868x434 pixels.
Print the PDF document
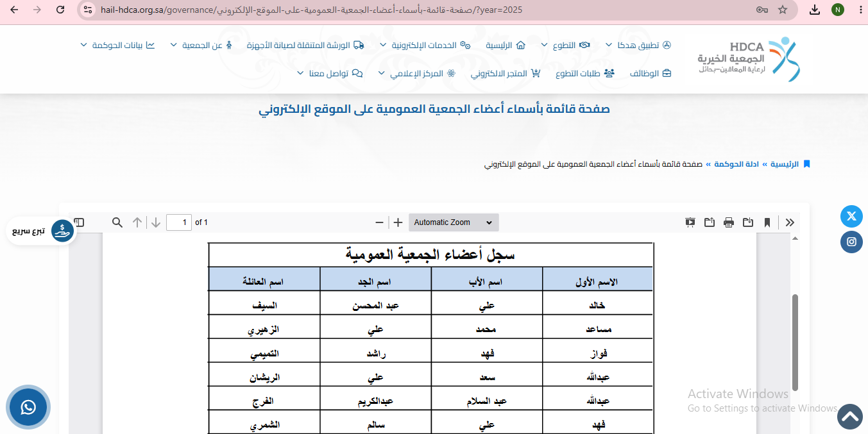pos(729,222)
